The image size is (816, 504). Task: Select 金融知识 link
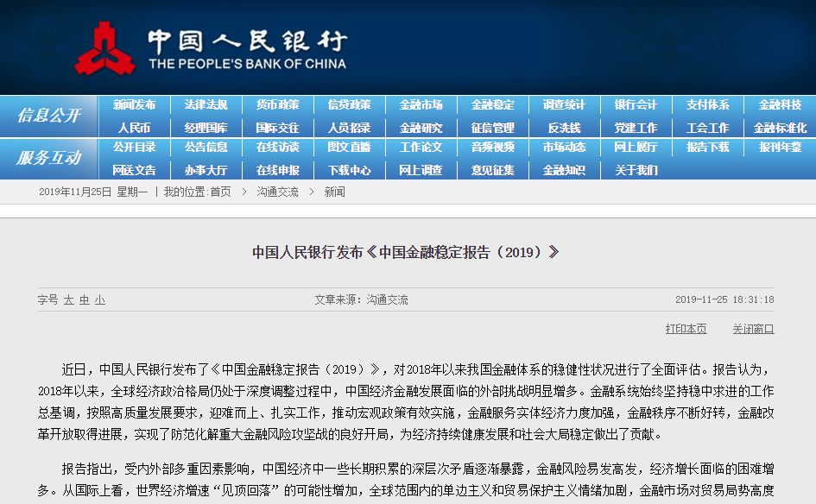pyautogui.click(x=564, y=170)
